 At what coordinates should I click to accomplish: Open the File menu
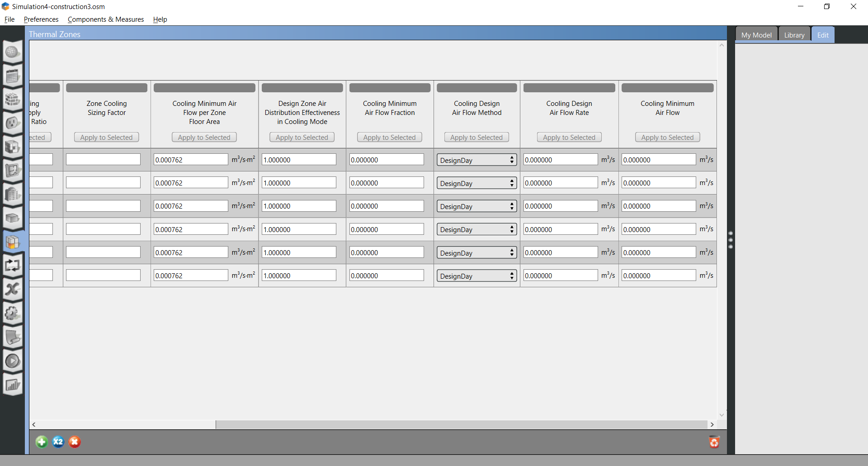[x=9, y=19]
